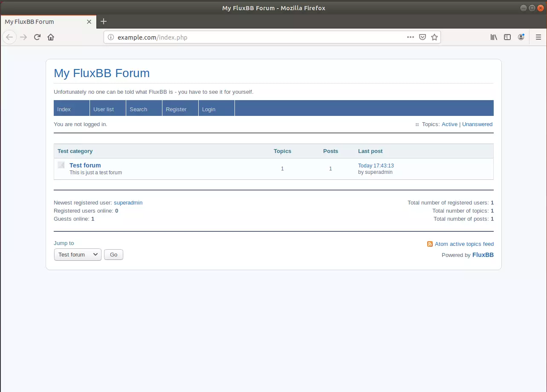Open the Atom active topics feed link

[464, 244]
